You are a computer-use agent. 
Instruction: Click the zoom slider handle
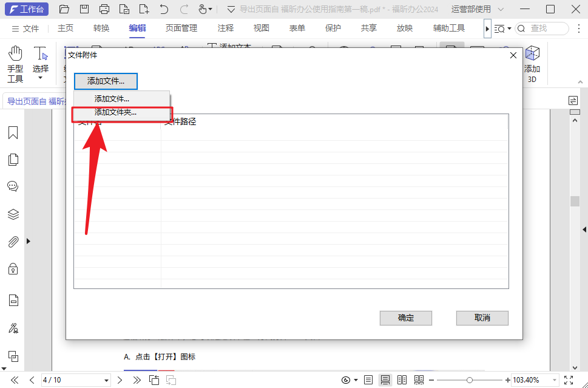coord(469,380)
